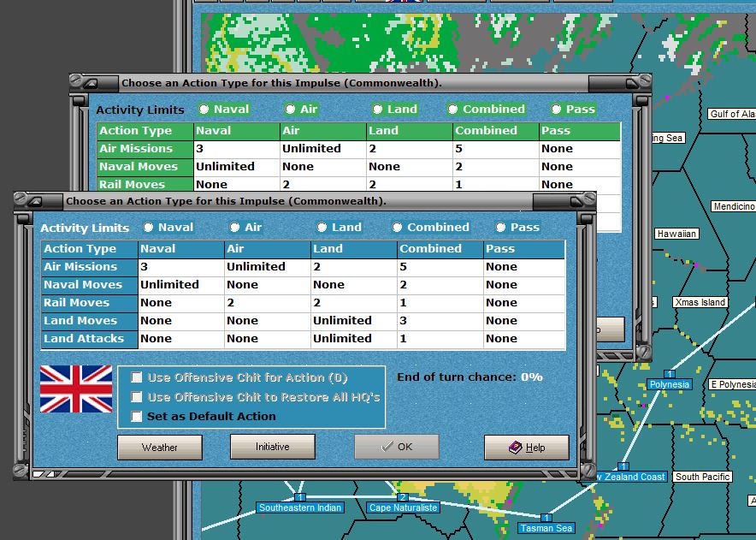Open the Weather report button
Screen dimensions: 756x540
160,448
